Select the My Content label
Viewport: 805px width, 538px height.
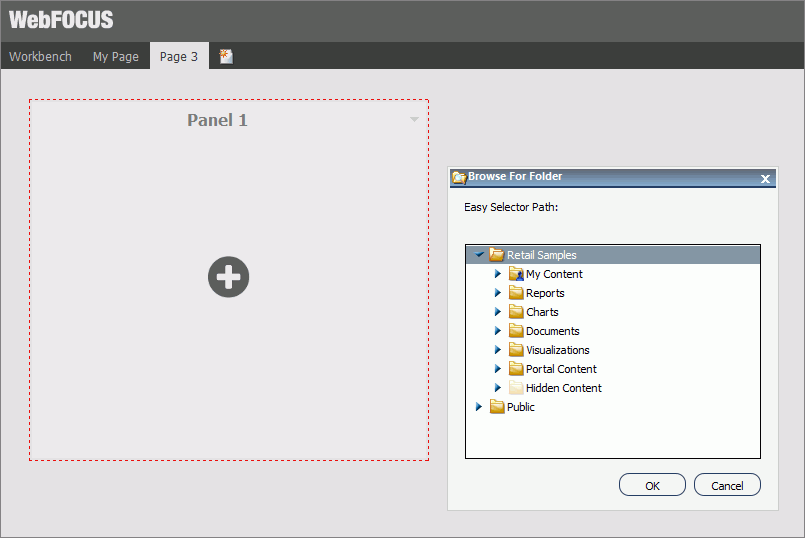coord(554,274)
